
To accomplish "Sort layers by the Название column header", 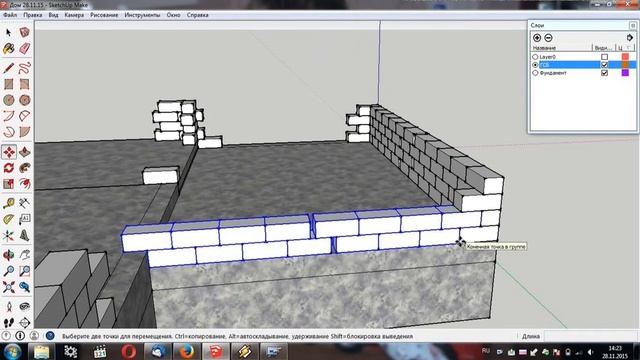I will [561, 48].
